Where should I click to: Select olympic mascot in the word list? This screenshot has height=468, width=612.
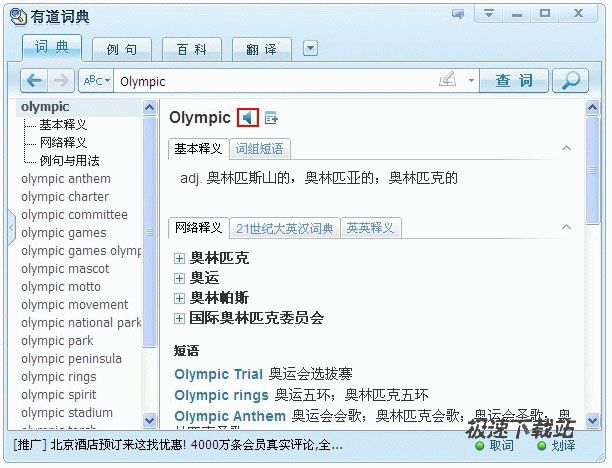tap(65, 269)
